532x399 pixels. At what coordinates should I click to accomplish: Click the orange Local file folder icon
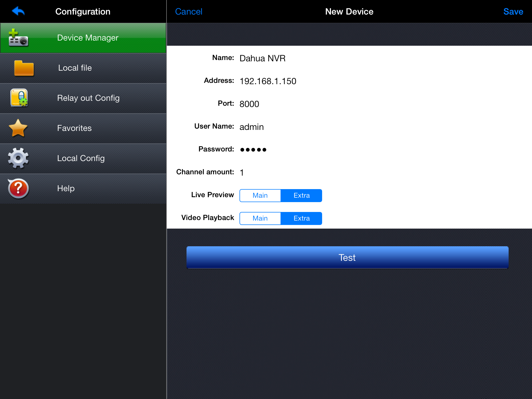click(24, 68)
